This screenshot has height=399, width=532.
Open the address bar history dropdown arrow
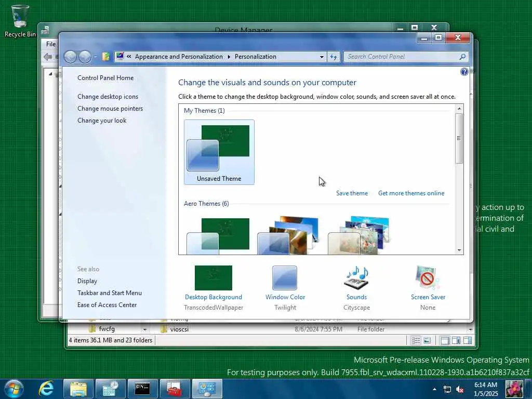[x=322, y=57]
